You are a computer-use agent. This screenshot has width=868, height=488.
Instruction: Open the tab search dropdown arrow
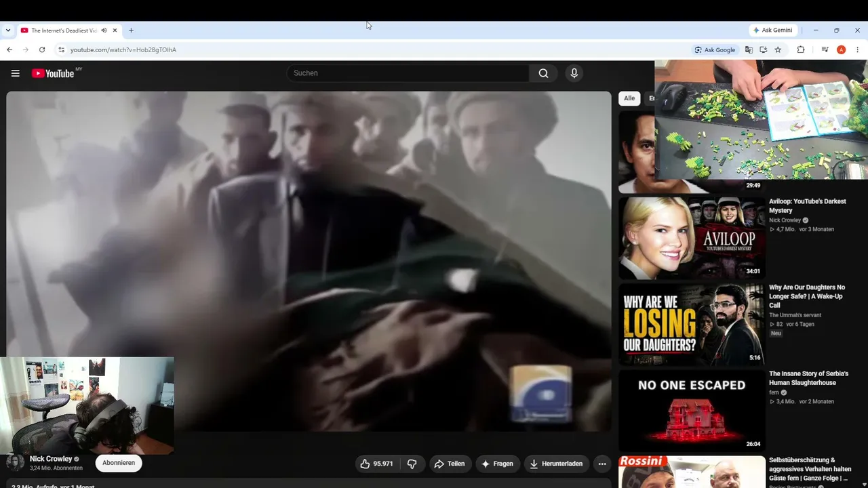(x=8, y=30)
